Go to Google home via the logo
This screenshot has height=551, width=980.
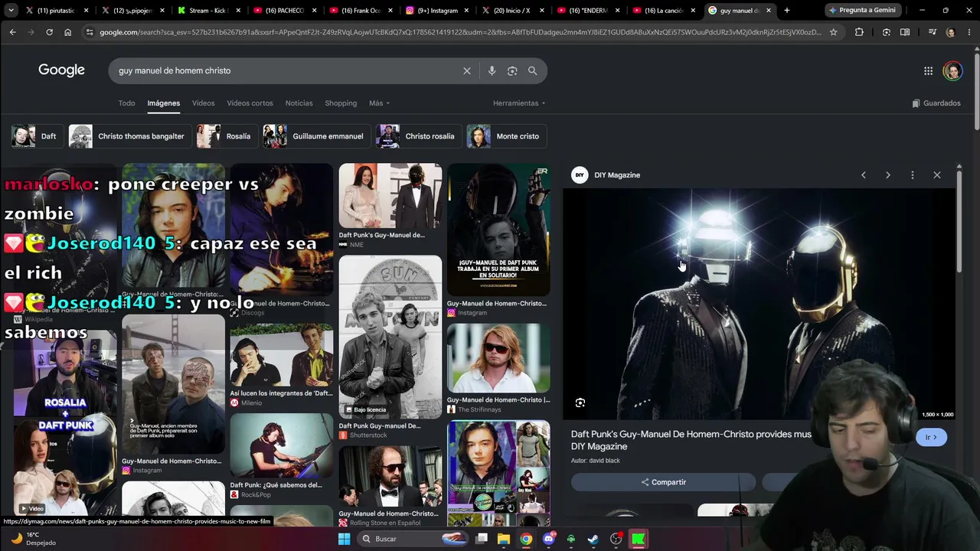(x=61, y=70)
